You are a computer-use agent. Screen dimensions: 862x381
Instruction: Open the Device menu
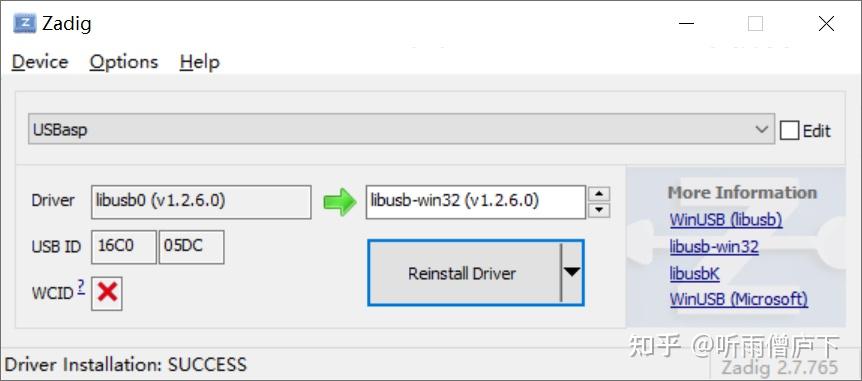pyautogui.click(x=40, y=62)
